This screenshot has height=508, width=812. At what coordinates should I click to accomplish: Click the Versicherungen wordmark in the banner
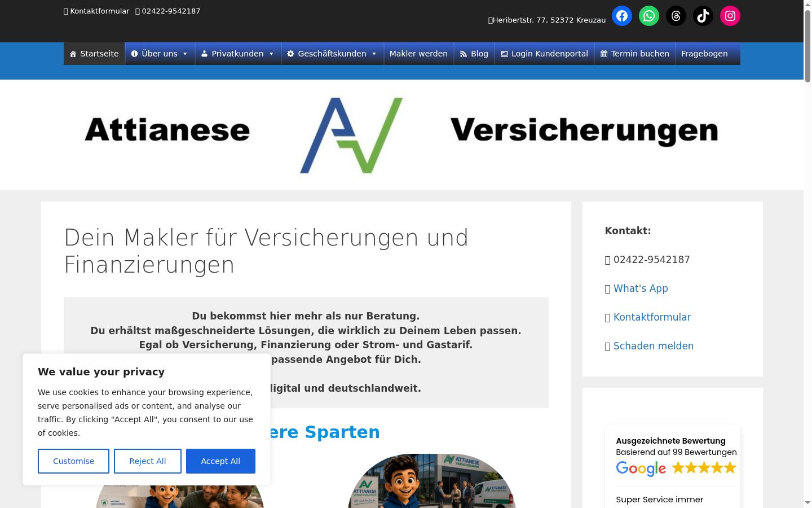(x=584, y=131)
